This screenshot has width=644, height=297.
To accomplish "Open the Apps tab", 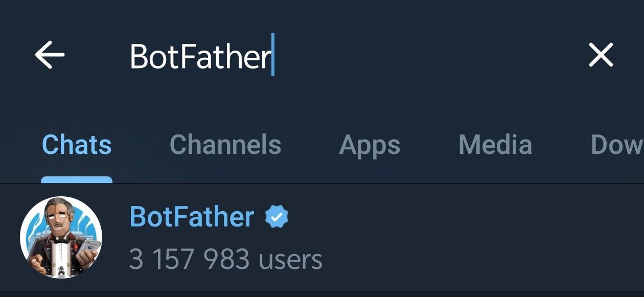I will tap(370, 145).
